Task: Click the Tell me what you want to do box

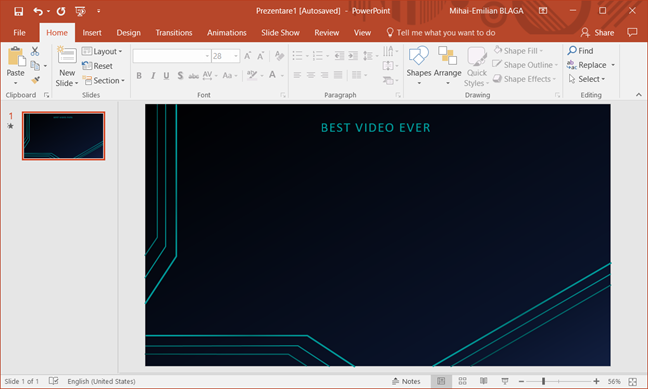Action: 441,33
